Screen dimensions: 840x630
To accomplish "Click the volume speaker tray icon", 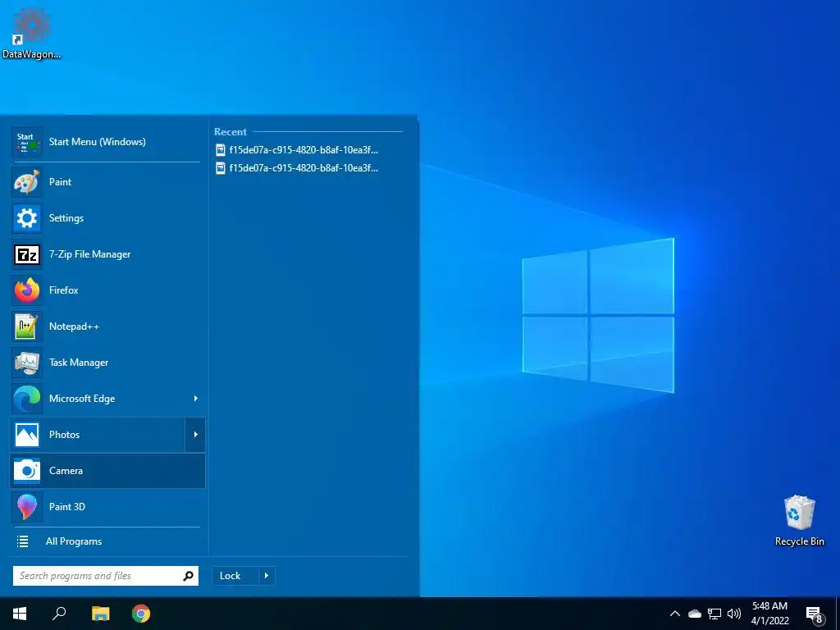I will (x=734, y=614).
